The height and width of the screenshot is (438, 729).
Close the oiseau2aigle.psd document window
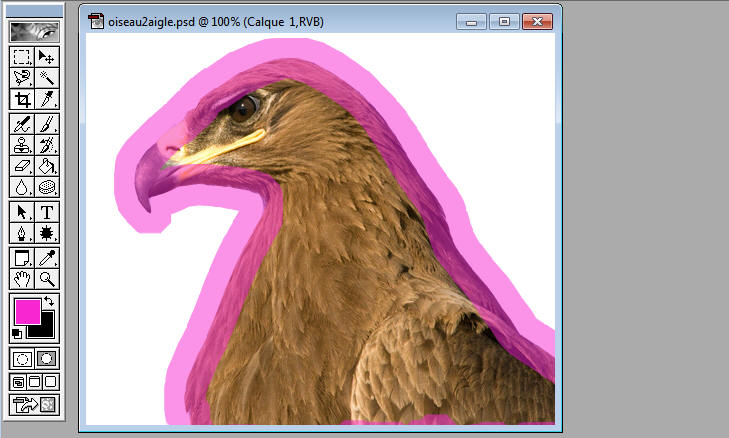coord(537,22)
